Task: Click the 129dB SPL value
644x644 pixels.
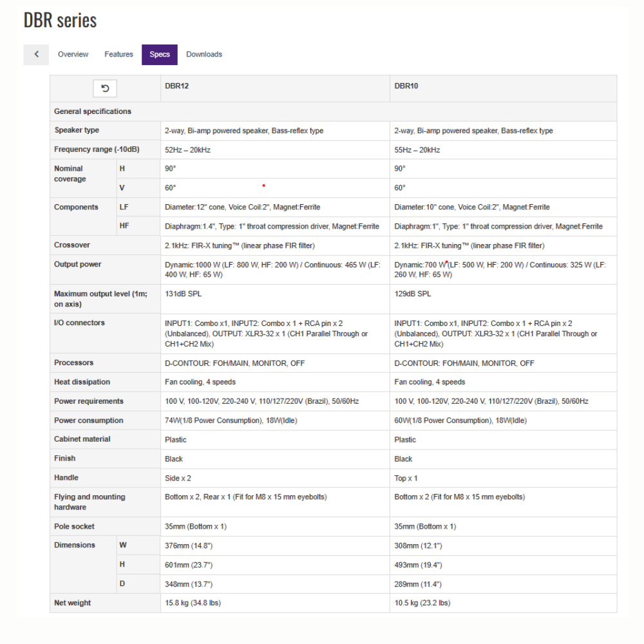Action: click(413, 294)
